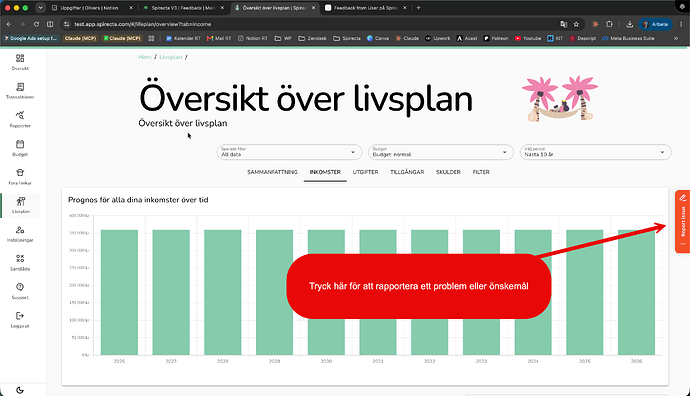Click the 2029 income bar

(275, 292)
